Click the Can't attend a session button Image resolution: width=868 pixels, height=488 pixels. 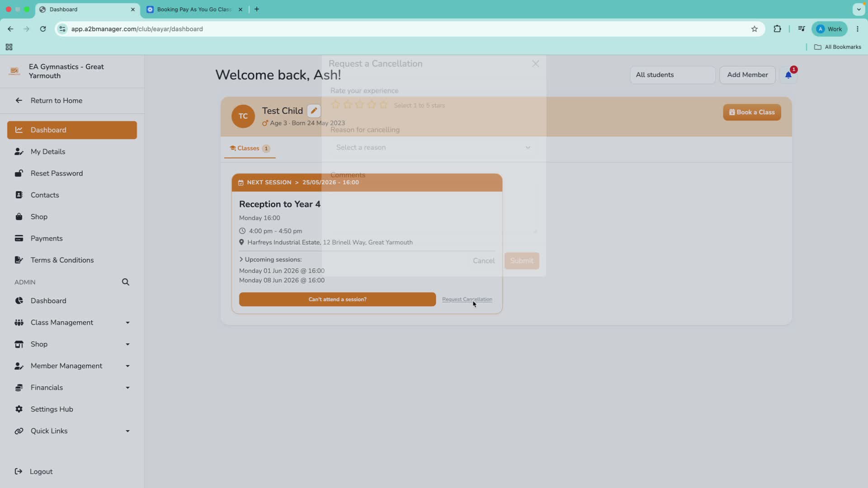click(337, 299)
